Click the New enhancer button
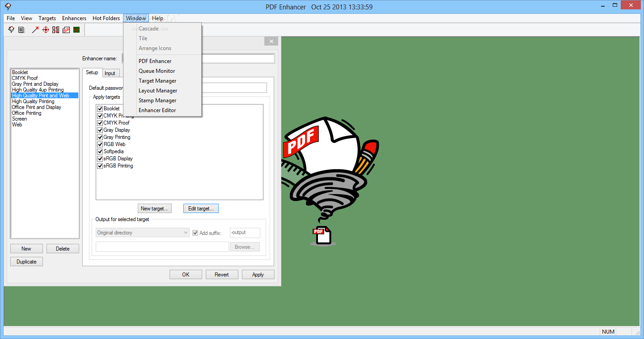This screenshot has height=339, width=644. (x=26, y=249)
